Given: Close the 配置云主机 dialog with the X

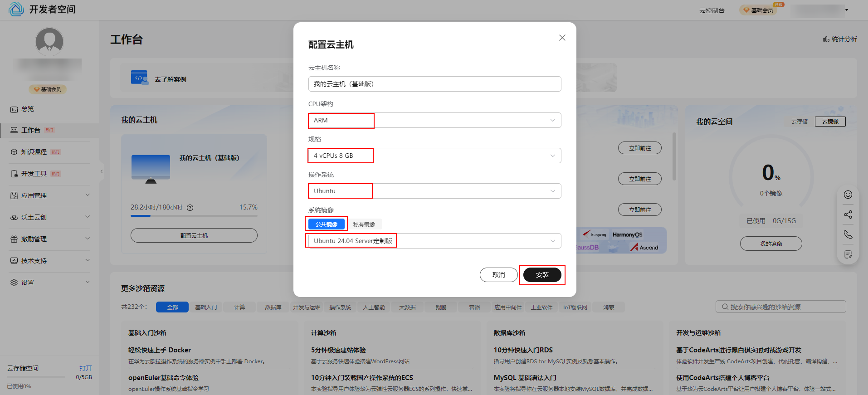Looking at the screenshot, I should 562,38.
